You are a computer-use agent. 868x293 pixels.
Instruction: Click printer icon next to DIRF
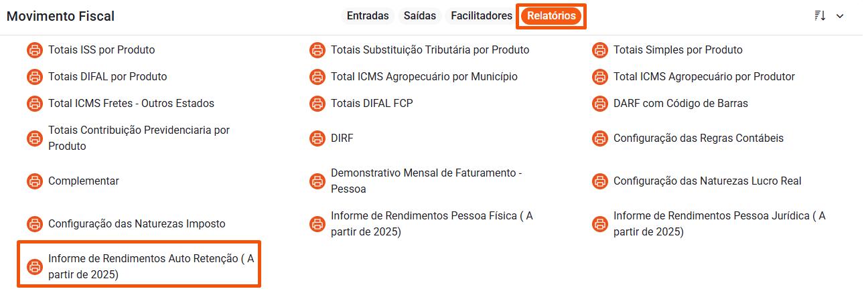click(x=317, y=138)
